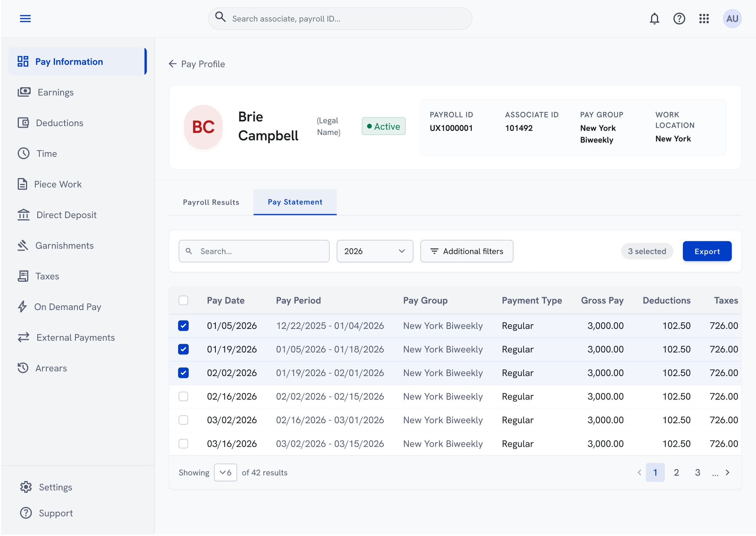Screen dimensions: 756x536
Task: Click the On Demand Pay lightning icon
Action: click(22, 307)
